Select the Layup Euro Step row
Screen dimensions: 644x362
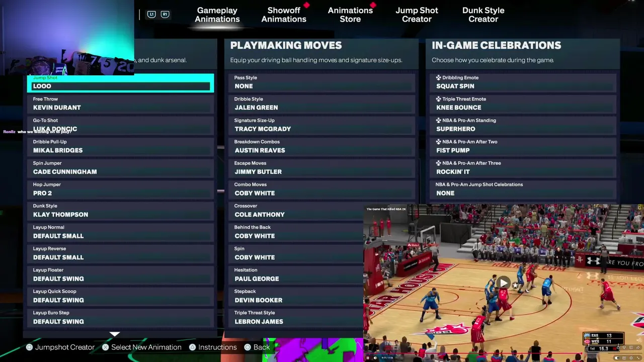pos(121,317)
